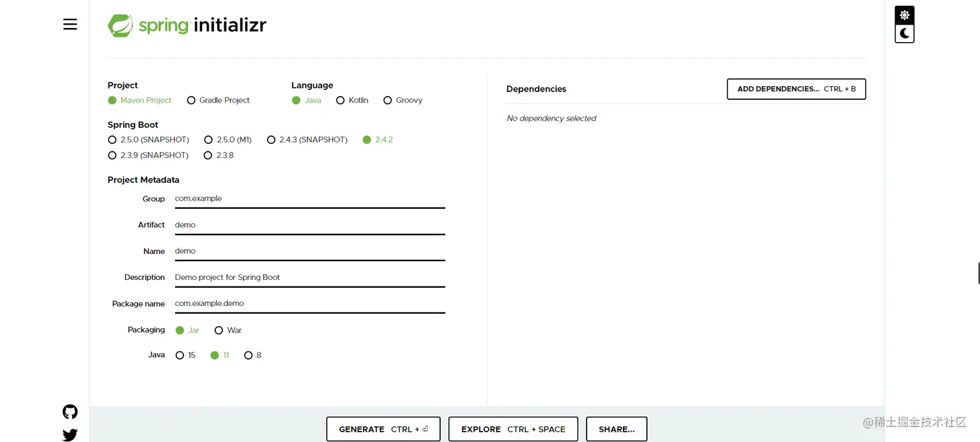
Task: Select Spring Boot 2.3.9 (SNAPSHOT)
Action: 148,156
